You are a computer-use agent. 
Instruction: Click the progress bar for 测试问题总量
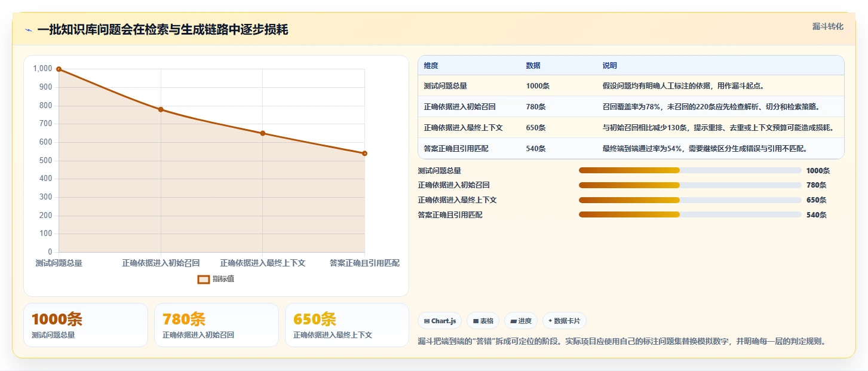click(690, 170)
